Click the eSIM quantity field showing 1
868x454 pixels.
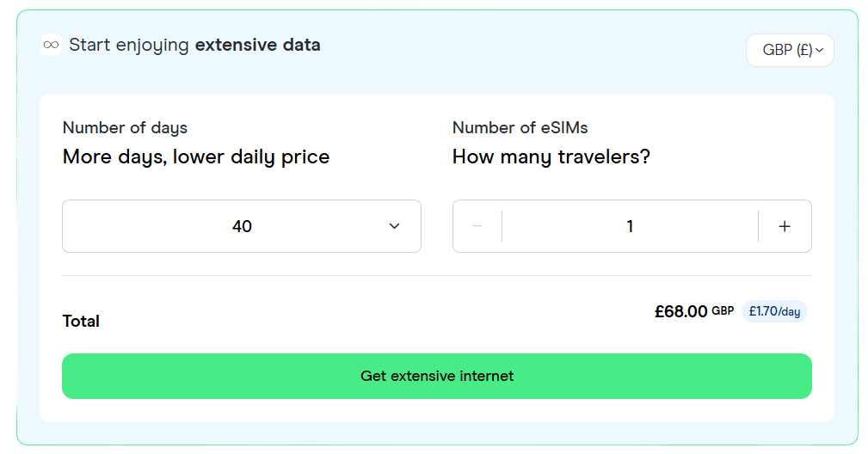click(630, 226)
